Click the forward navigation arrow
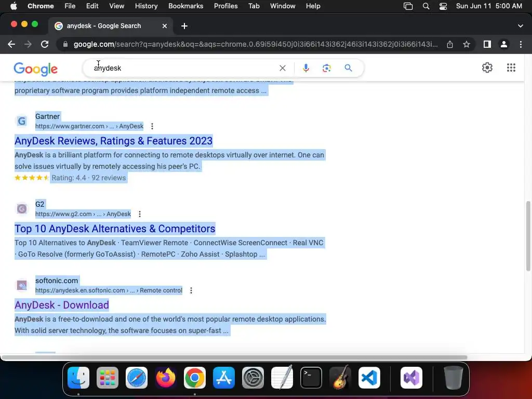The height and width of the screenshot is (399, 532). pyautogui.click(x=28, y=44)
